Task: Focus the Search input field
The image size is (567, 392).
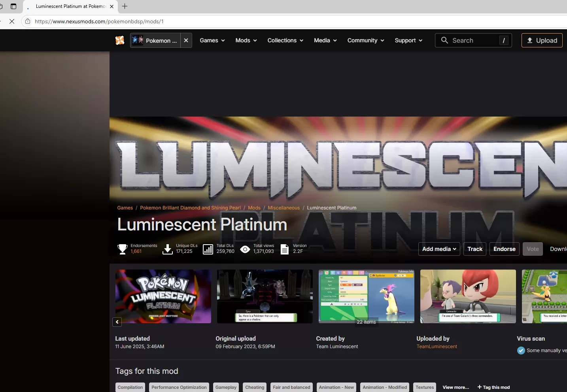Action: click(x=474, y=40)
